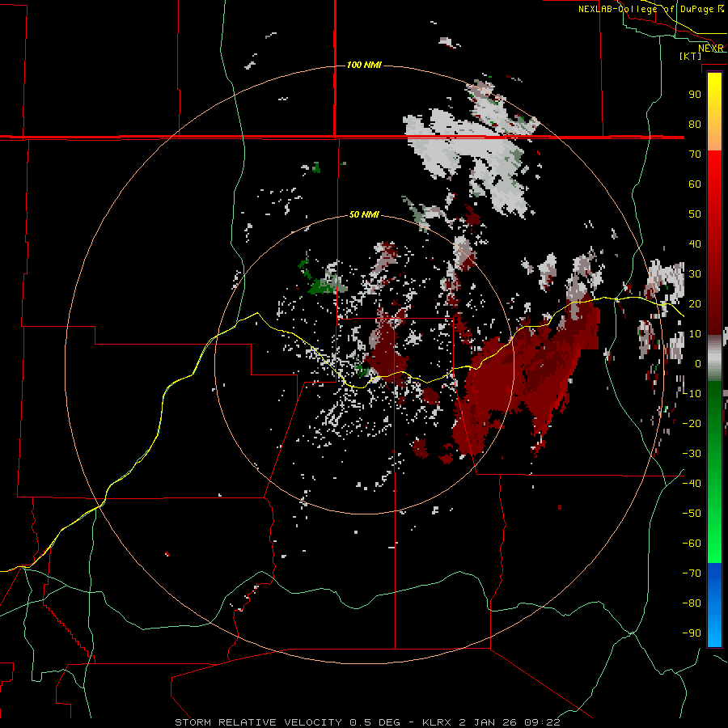Click the 50 value on the velocity scale
This screenshot has height=728, width=728.
[x=695, y=214]
